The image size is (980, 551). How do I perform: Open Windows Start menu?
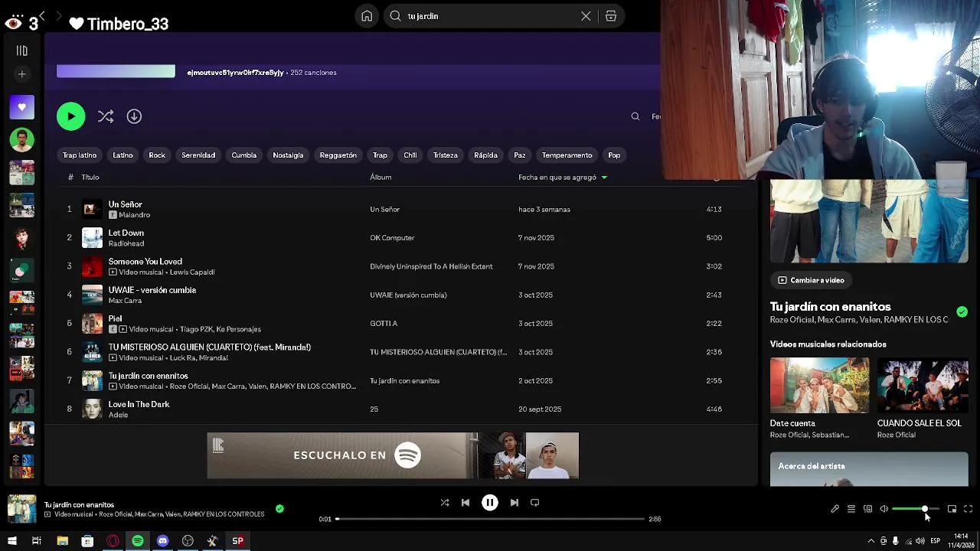click(x=11, y=541)
